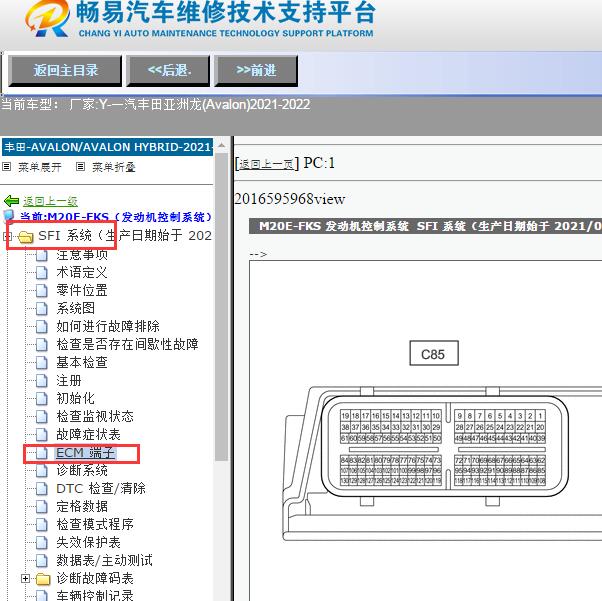Open 诊断系统 page

(82, 470)
